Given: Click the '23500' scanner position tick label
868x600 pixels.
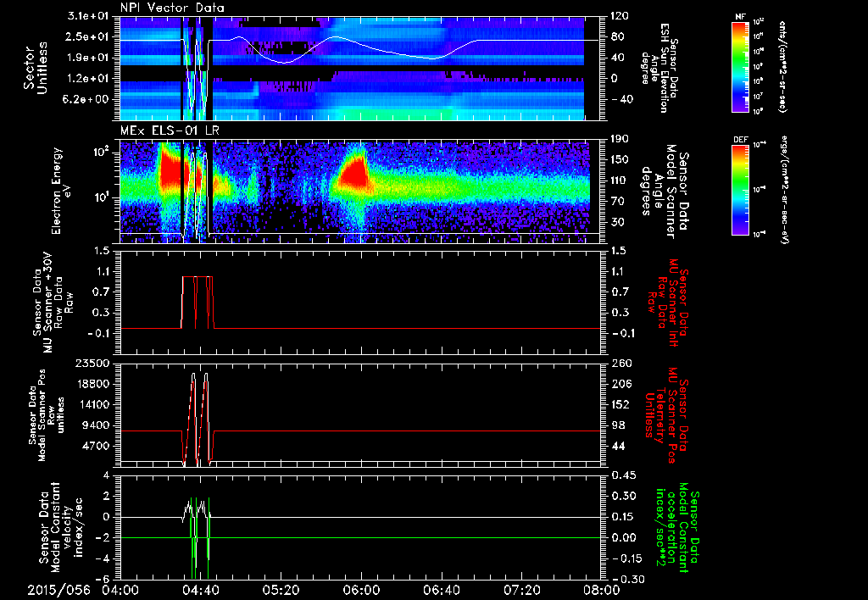Looking at the screenshot, I should coord(93,364).
